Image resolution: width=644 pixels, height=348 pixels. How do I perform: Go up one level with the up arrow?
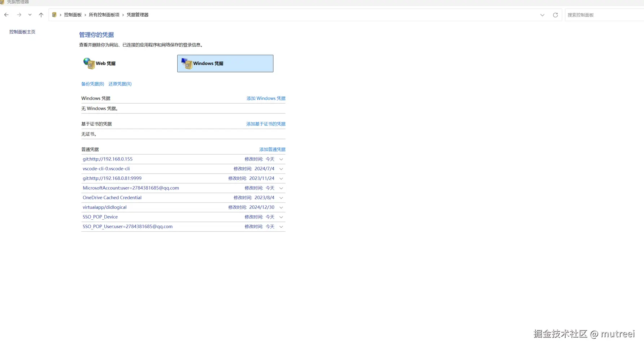[41, 15]
